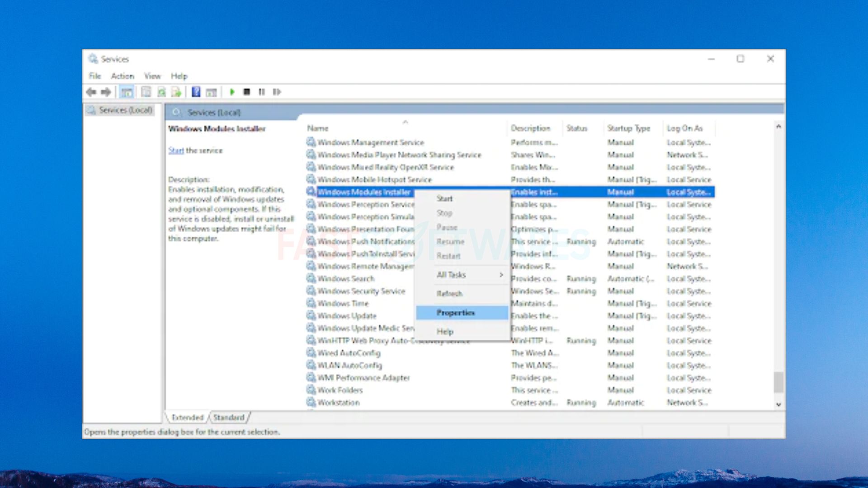Select the WMI Performance Adapter row
868x488 pixels.
510,378
